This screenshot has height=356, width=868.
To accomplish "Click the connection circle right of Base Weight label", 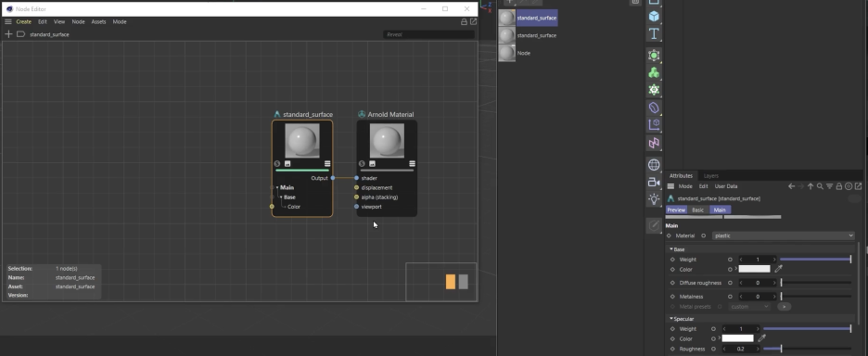I will point(730,260).
